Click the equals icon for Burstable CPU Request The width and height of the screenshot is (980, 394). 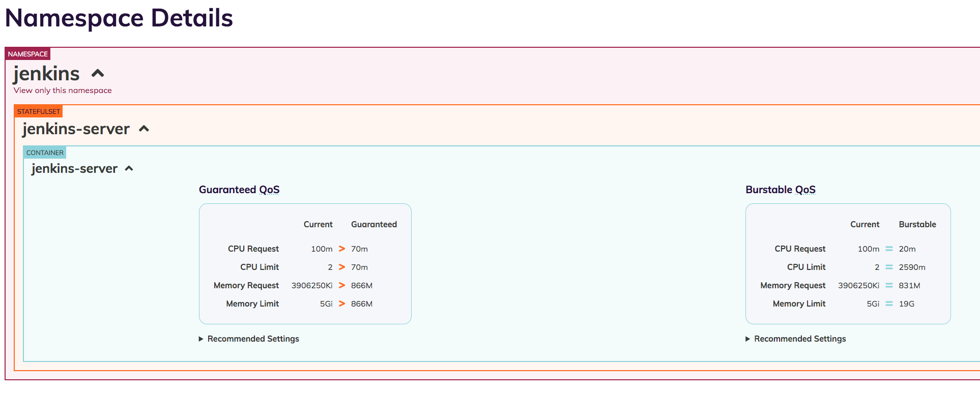[x=889, y=249]
